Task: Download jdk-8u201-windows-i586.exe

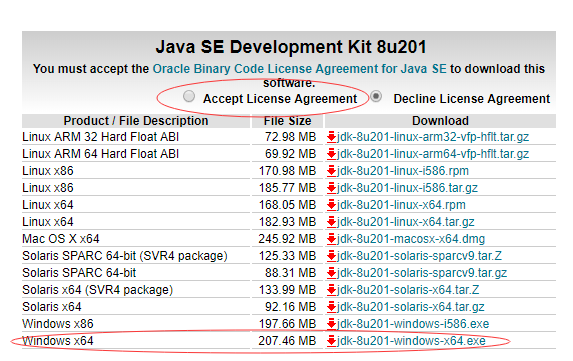Action: click(x=413, y=324)
